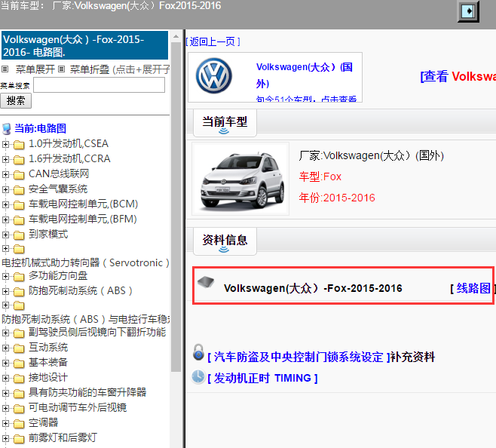The height and width of the screenshot is (448, 496).
Task: Expand the 安全气囊系统 tree node
Action: point(5,189)
